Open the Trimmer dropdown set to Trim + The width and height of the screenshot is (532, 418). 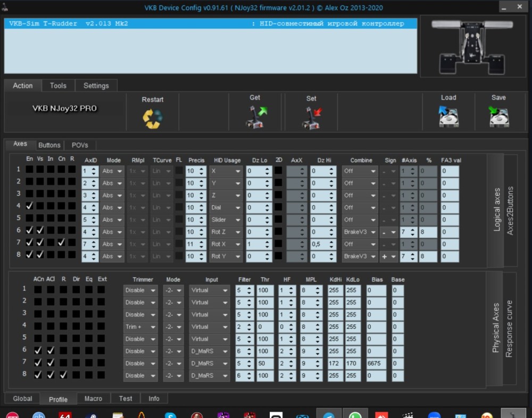140,327
